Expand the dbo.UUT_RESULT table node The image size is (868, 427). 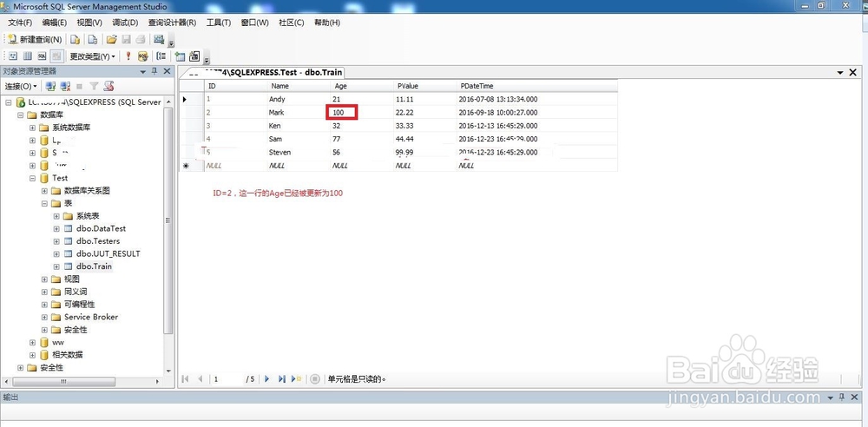coord(56,253)
